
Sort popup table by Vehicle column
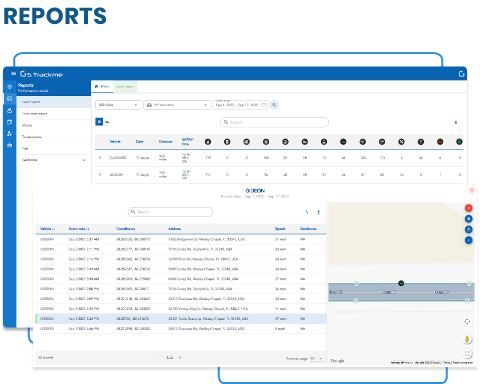click(x=47, y=229)
